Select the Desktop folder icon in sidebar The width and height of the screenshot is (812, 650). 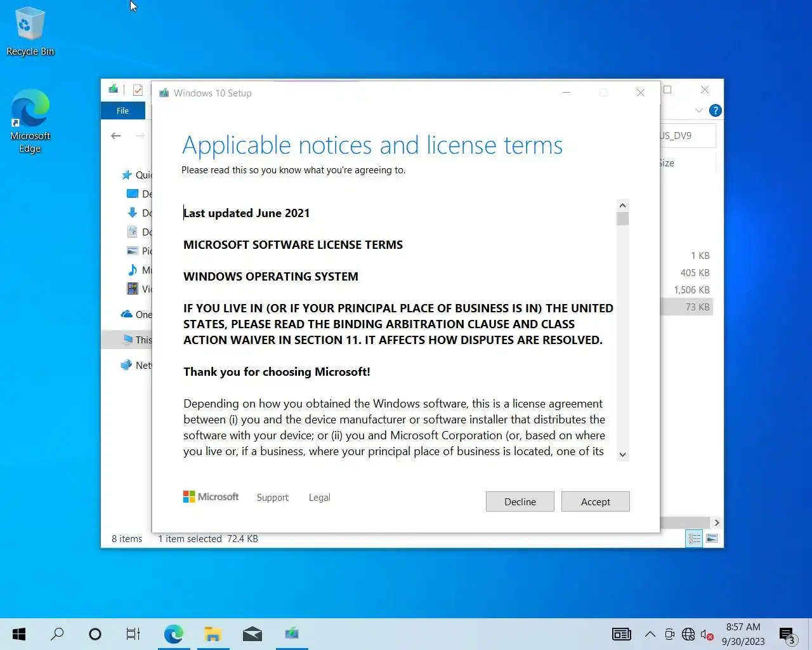click(x=132, y=194)
